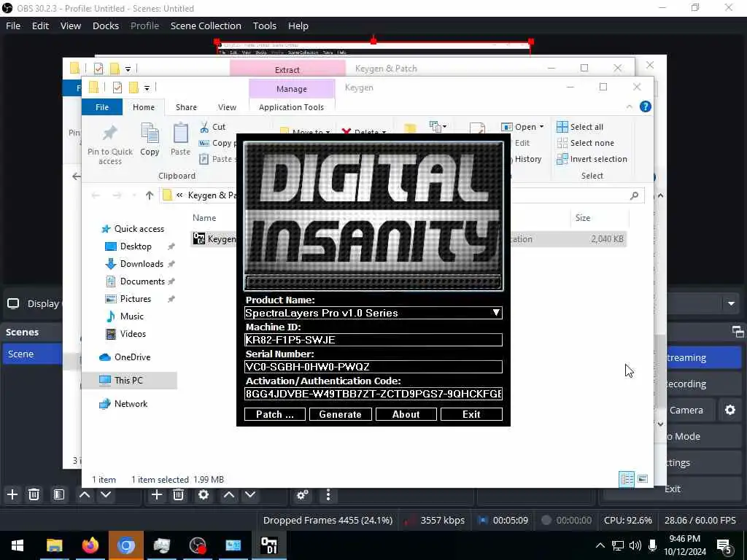Open the quick access toolbar customize dropdown
The image size is (747, 560).
click(x=147, y=87)
